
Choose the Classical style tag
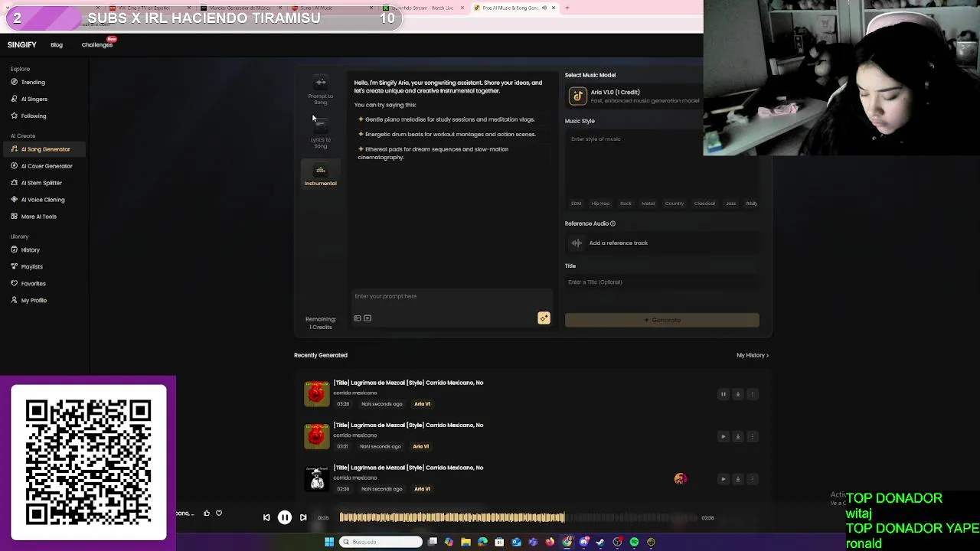(x=704, y=204)
